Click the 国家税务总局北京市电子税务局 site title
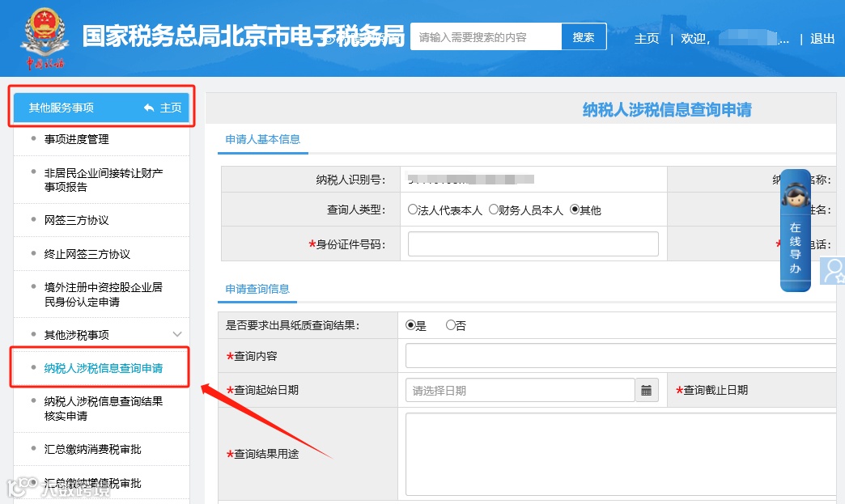Screen dimensions: 845x504 pyautogui.click(x=244, y=36)
